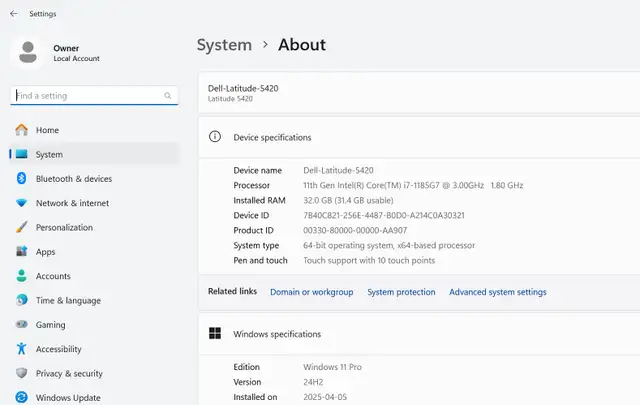Go to Network & internet
Viewport: 640px width, 405px height.
(94, 203)
